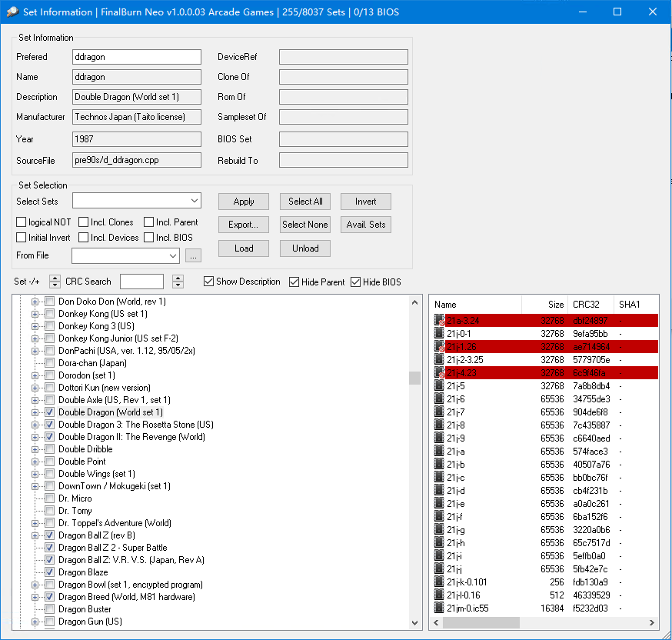Click the file icon next to 21j-0-1
The width and height of the screenshot is (672, 640).
[439, 333]
